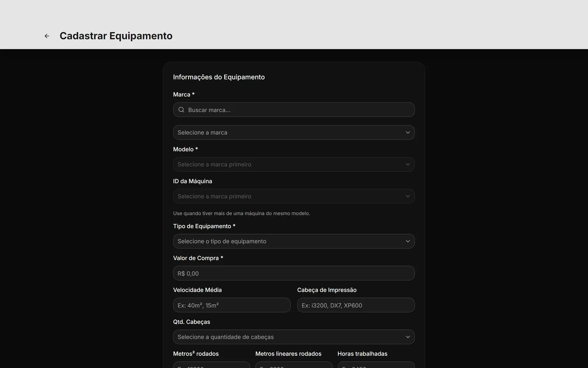Go back using the arrow icon

point(47,36)
